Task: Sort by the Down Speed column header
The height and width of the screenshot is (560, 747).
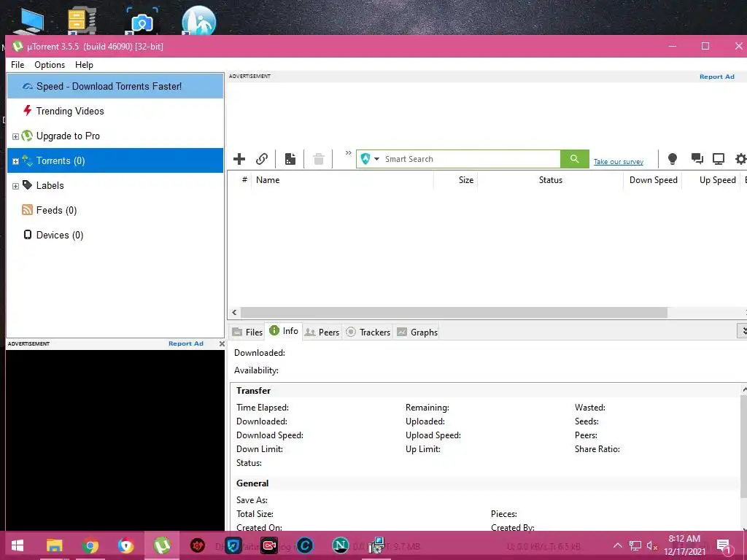Action: [x=653, y=180]
